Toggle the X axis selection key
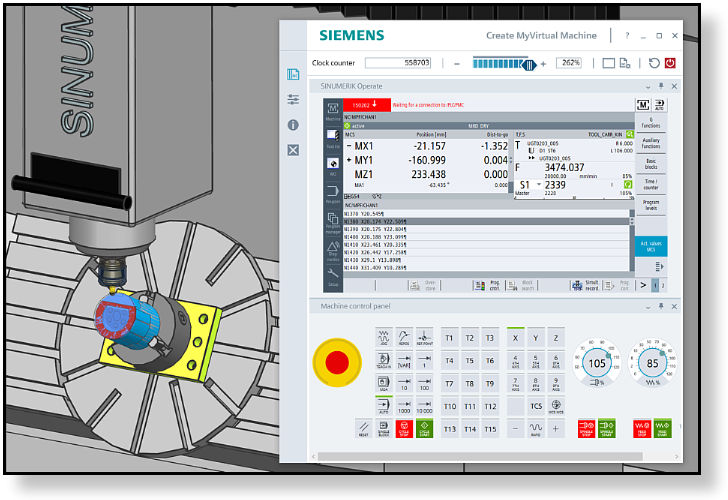The height and width of the screenshot is (500, 728). click(515, 338)
